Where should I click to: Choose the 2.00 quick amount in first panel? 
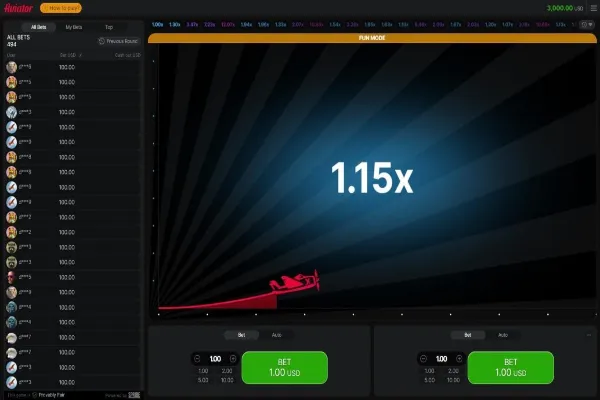tap(227, 371)
